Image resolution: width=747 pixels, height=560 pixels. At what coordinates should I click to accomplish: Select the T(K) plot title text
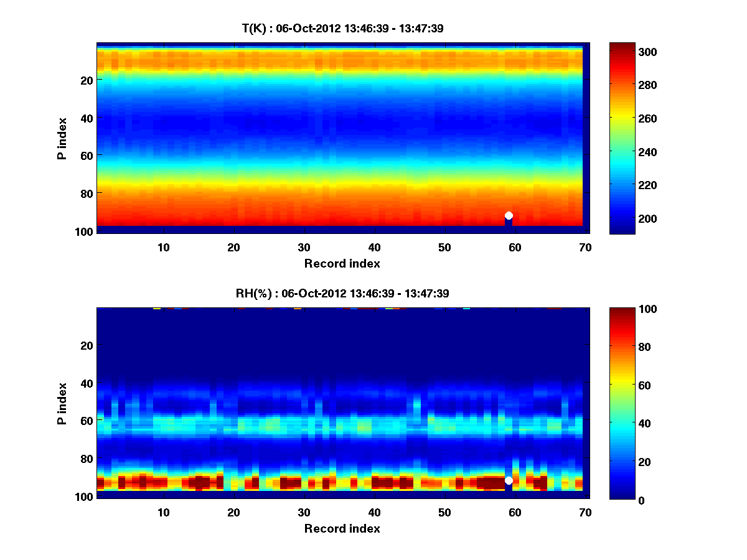coord(342,28)
